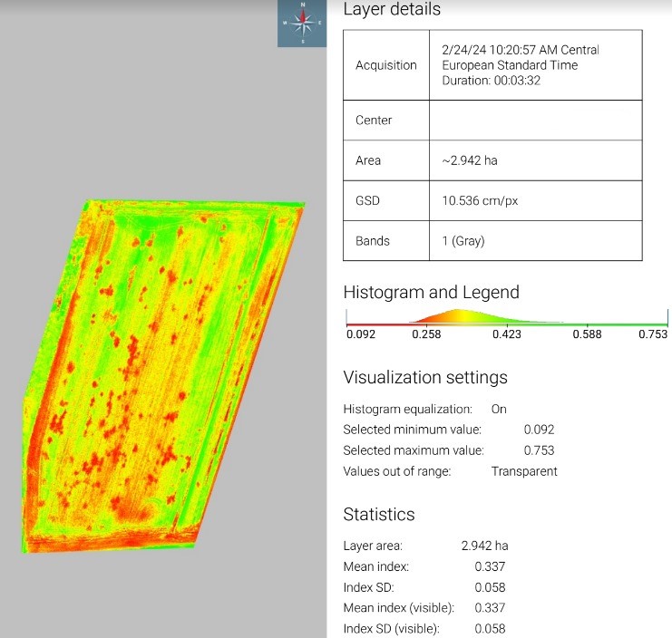Screen dimensions: 672x638
Task: Click the Mean index value 0.337
Action: [x=491, y=566]
